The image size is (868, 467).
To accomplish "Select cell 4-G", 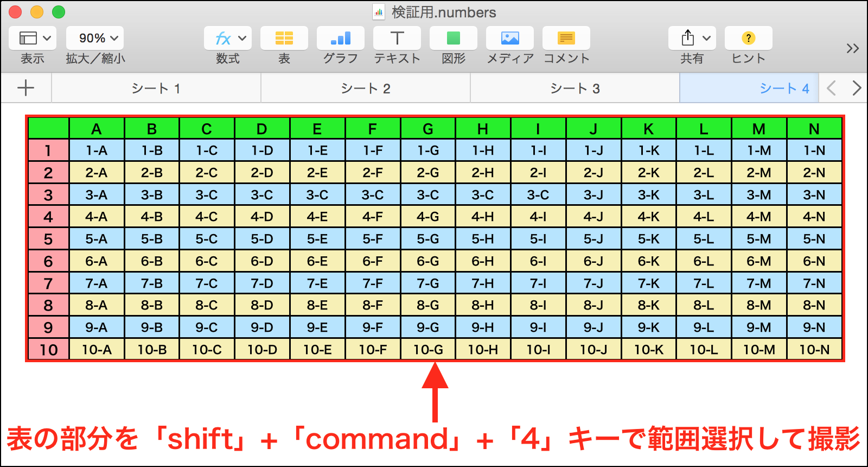I will pos(428,217).
